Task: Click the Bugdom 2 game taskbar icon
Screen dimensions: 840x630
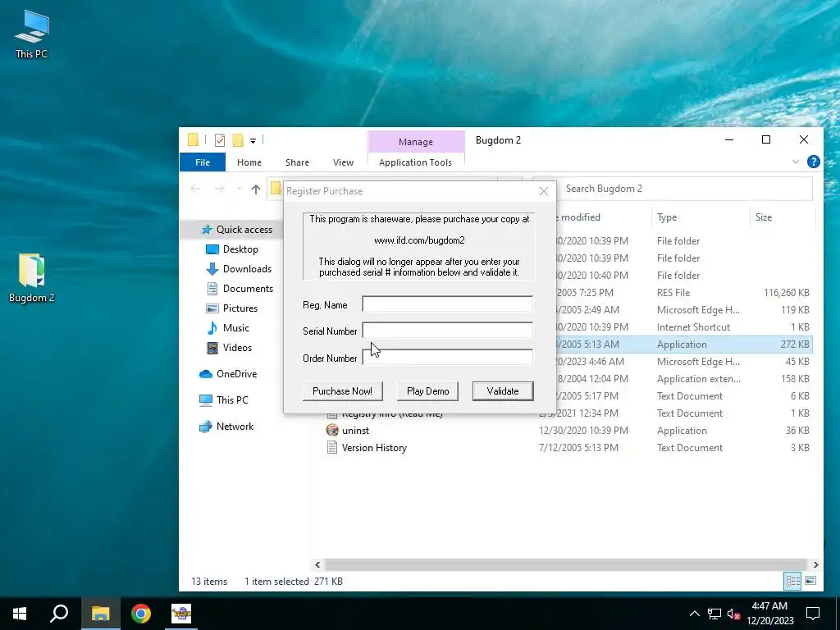Action: 181,614
